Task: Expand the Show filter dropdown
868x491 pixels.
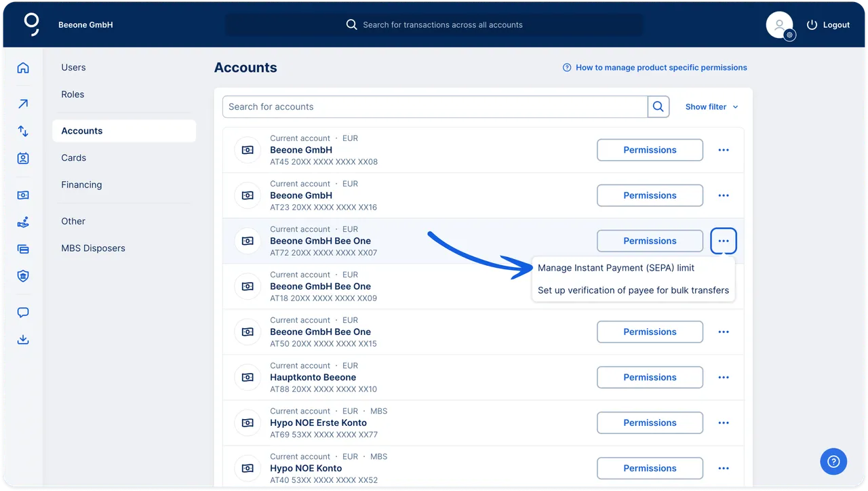Action: coord(711,106)
